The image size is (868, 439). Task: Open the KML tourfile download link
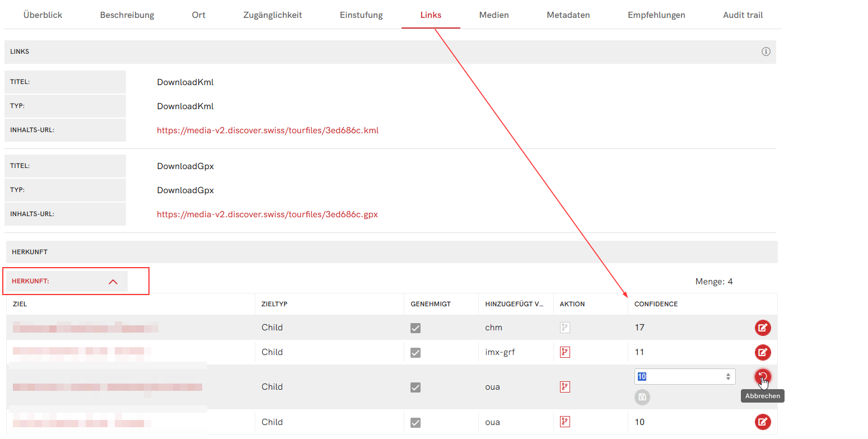[x=268, y=130]
